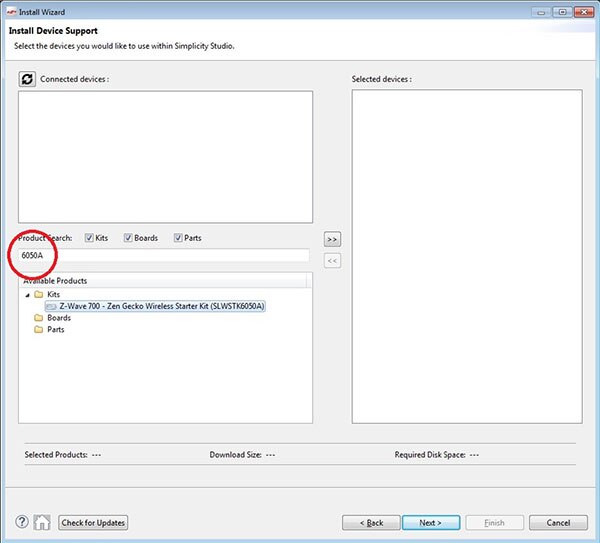Collapse the Kits tree node arrow
The width and height of the screenshot is (600, 543).
[26, 295]
